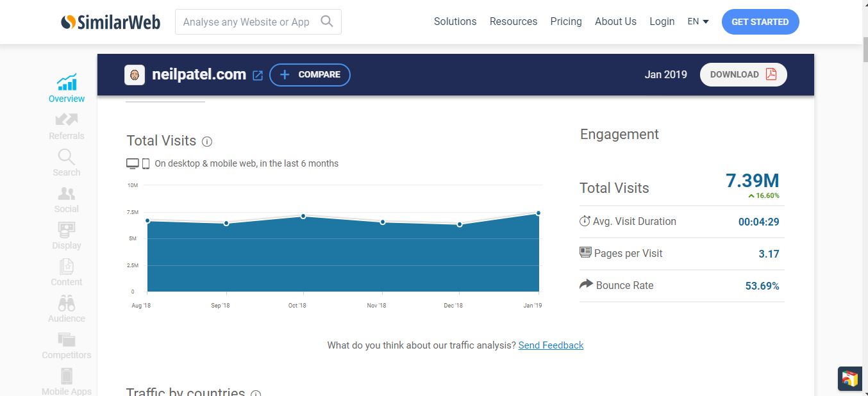Click the Nov '18 data point on chart
Image resolution: width=868 pixels, height=396 pixels.
click(383, 222)
